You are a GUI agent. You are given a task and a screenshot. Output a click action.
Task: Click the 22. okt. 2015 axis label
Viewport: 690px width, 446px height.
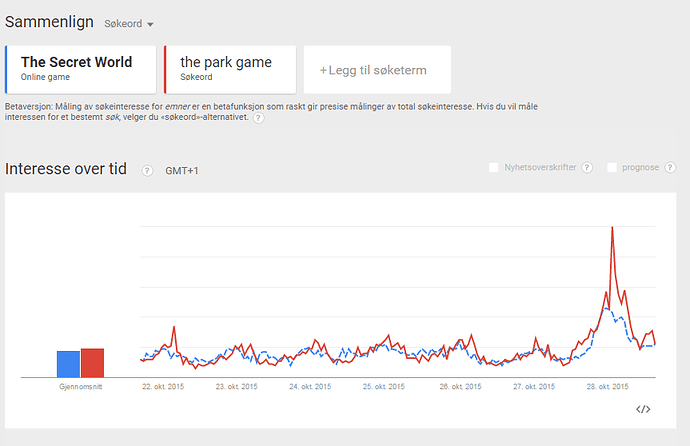[x=163, y=387]
